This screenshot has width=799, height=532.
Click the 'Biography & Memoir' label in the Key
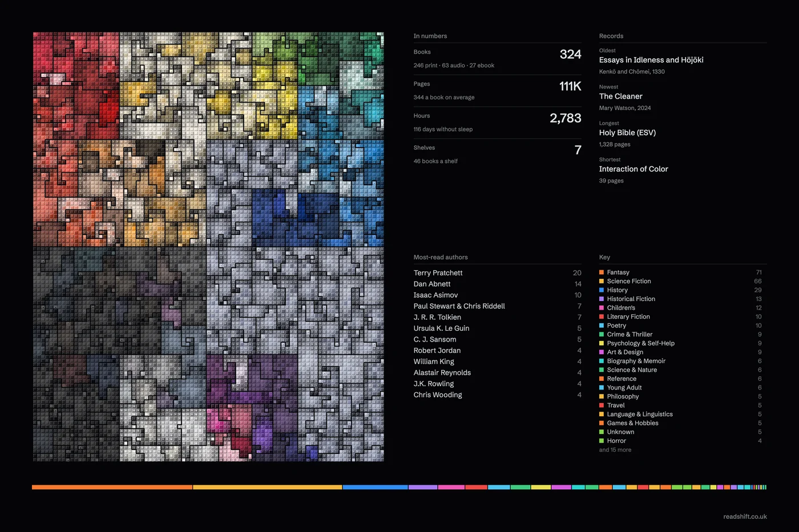[636, 361]
